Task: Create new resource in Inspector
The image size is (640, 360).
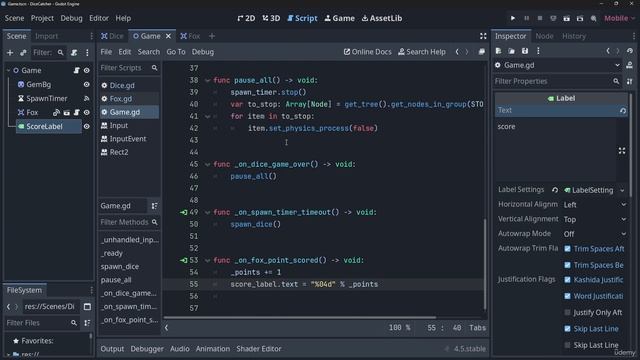Action: tap(498, 51)
